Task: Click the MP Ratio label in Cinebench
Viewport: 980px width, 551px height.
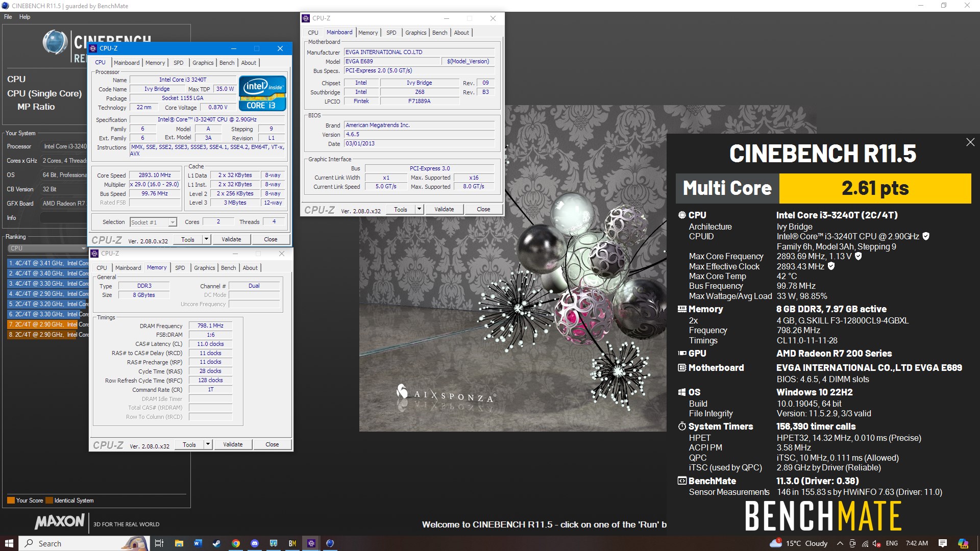Action: pos(36,107)
